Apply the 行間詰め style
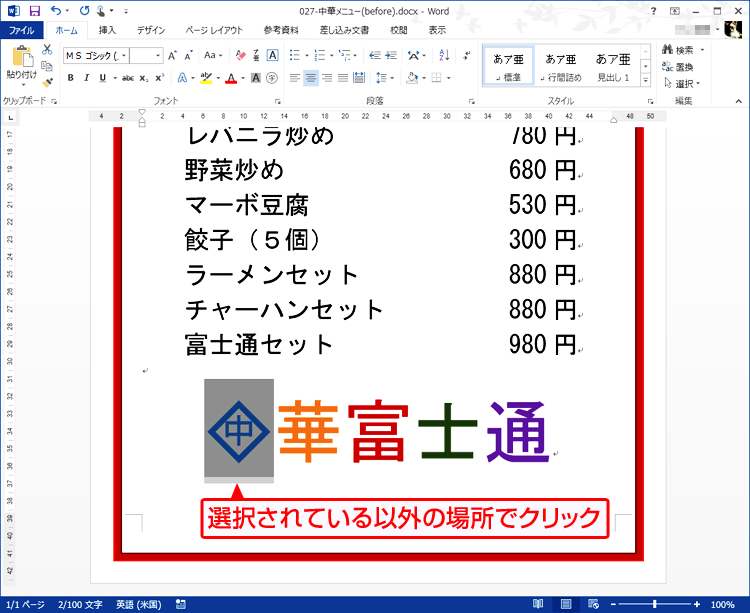 pos(561,66)
